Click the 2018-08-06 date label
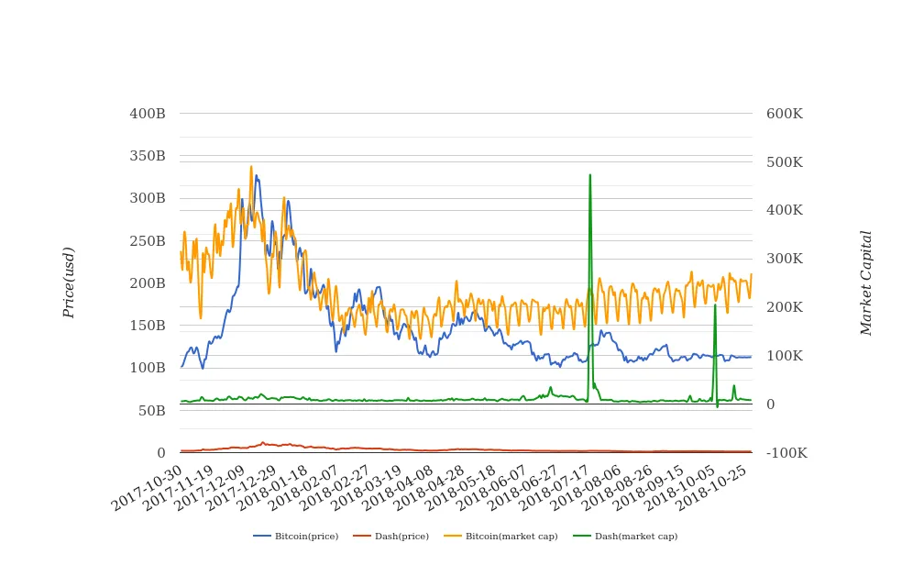The height and width of the screenshot is (565, 924). click(587, 487)
